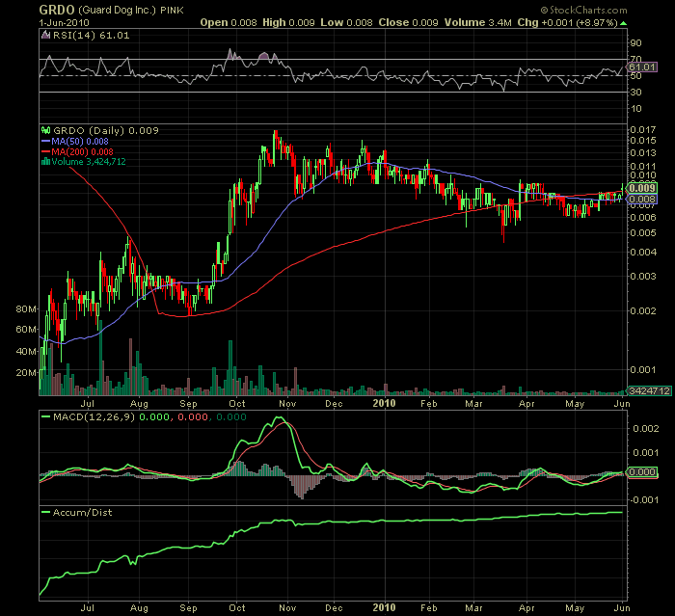Click the PINK exchange label in the header
Screen dimensions: 675x616
coord(172,11)
